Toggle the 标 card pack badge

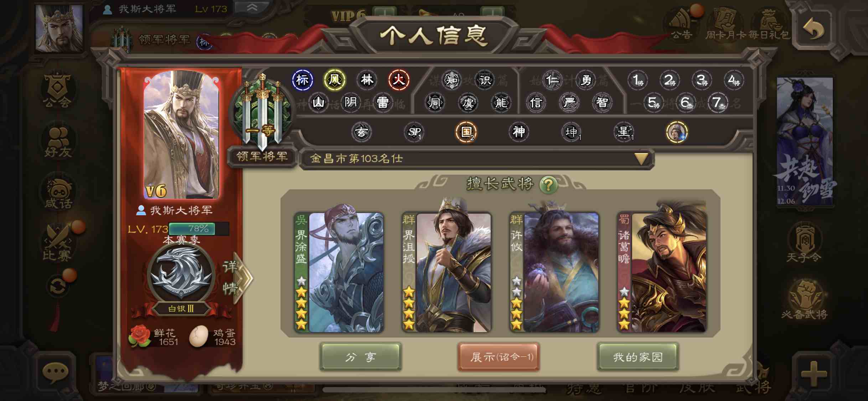click(303, 80)
